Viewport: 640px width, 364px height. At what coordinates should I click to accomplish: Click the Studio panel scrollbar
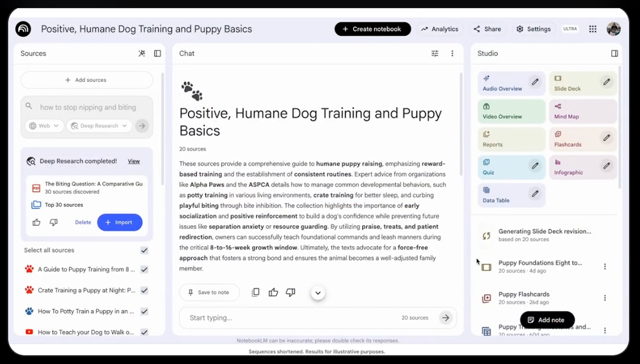pyautogui.click(x=619, y=127)
